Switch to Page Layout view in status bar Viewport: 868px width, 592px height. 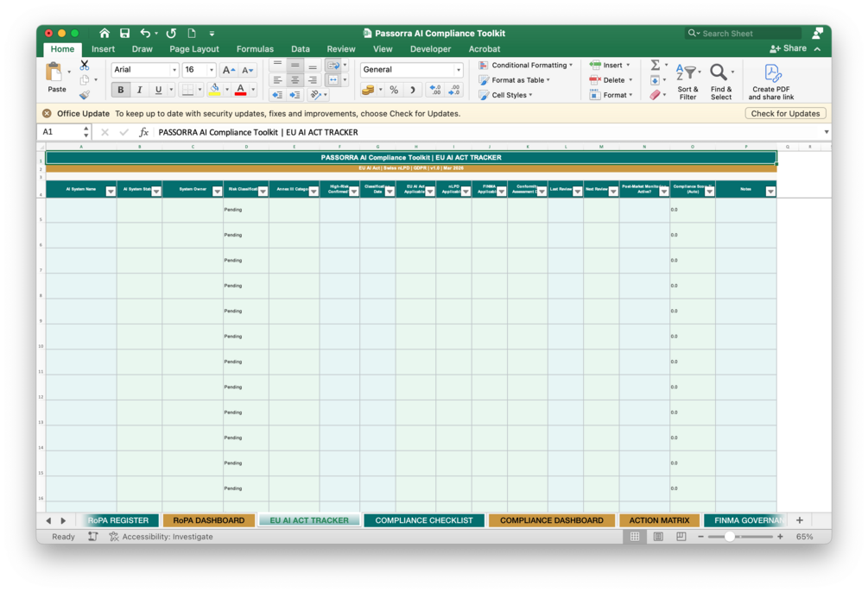click(658, 537)
